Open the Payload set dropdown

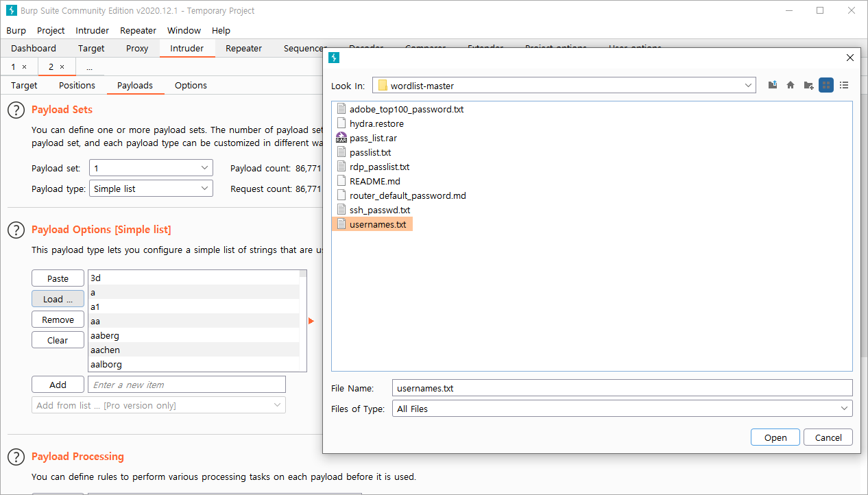pyautogui.click(x=205, y=168)
